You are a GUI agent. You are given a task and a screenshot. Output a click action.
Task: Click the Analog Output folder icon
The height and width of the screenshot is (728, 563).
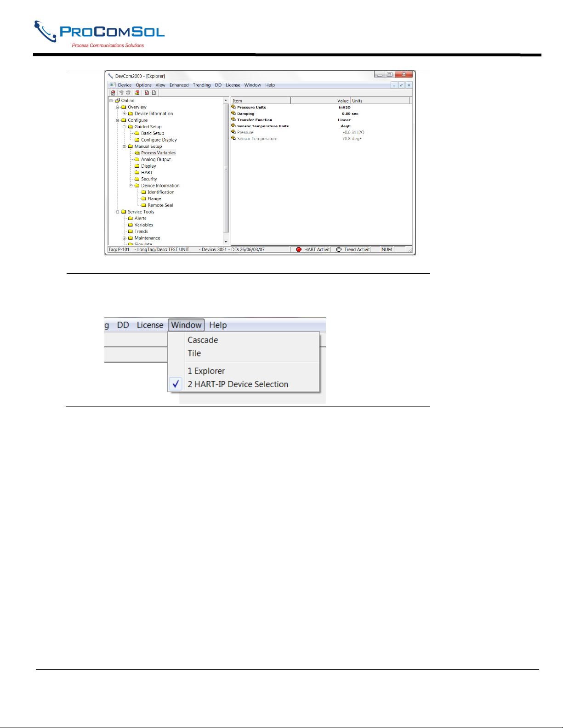137,159
